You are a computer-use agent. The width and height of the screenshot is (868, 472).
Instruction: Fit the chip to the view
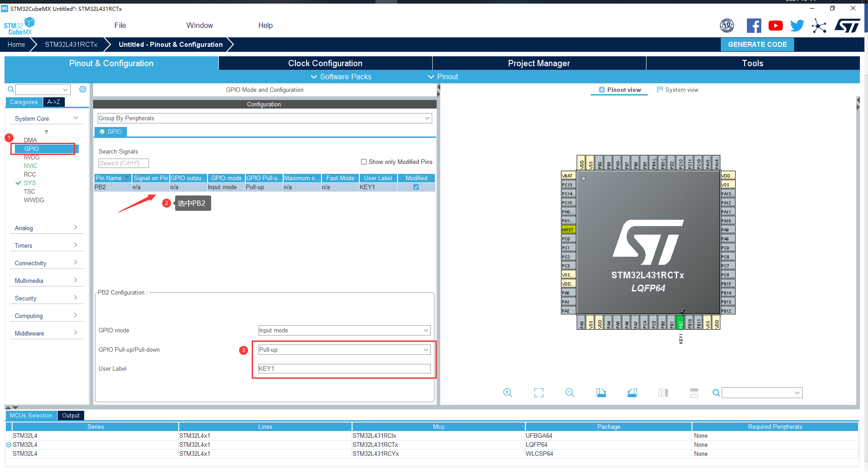click(x=538, y=393)
